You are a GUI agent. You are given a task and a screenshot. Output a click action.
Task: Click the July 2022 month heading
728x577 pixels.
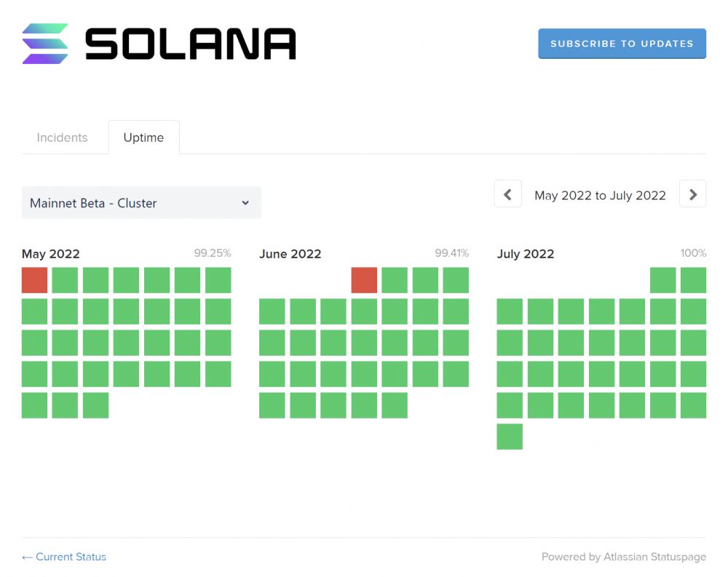526,254
